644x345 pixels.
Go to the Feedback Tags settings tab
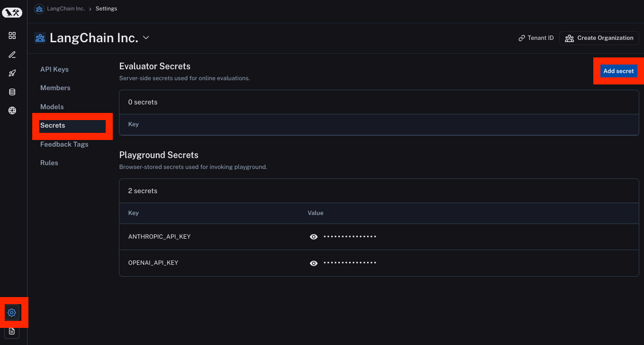tap(64, 144)
